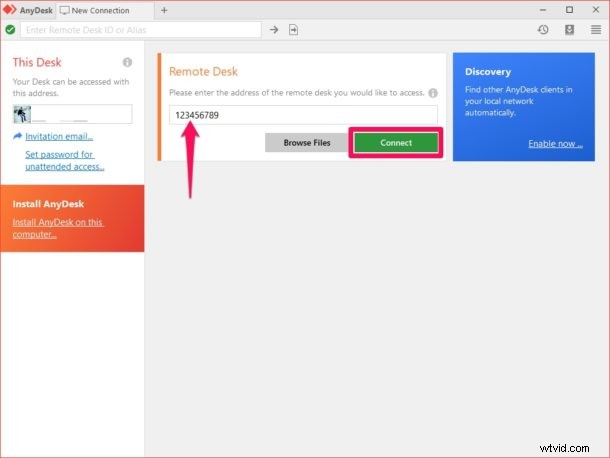Click the This Desk info icon
Viewport: 610px width, 458px height.
[x=127, y=62]
